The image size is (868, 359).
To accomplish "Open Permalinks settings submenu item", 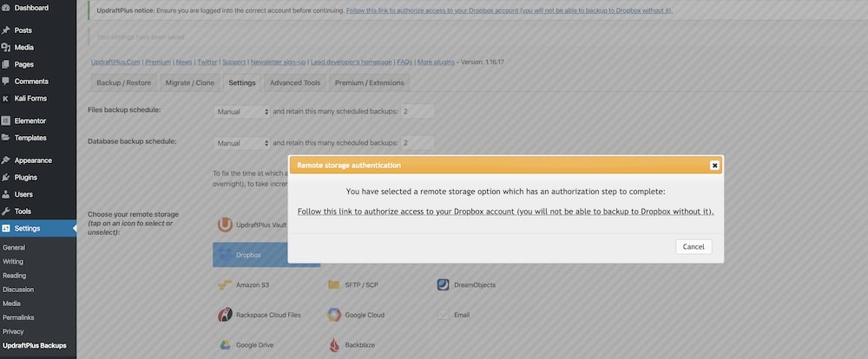I will click(x=18, y=317).
